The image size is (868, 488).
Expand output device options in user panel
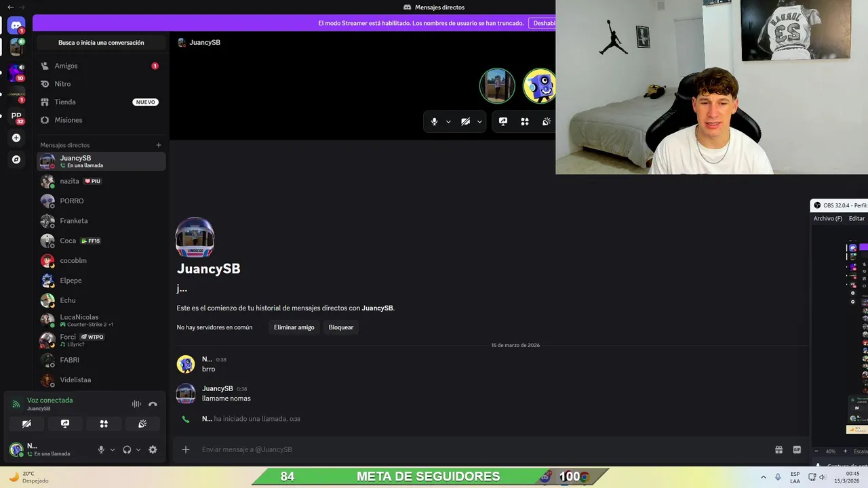(138, 449)
